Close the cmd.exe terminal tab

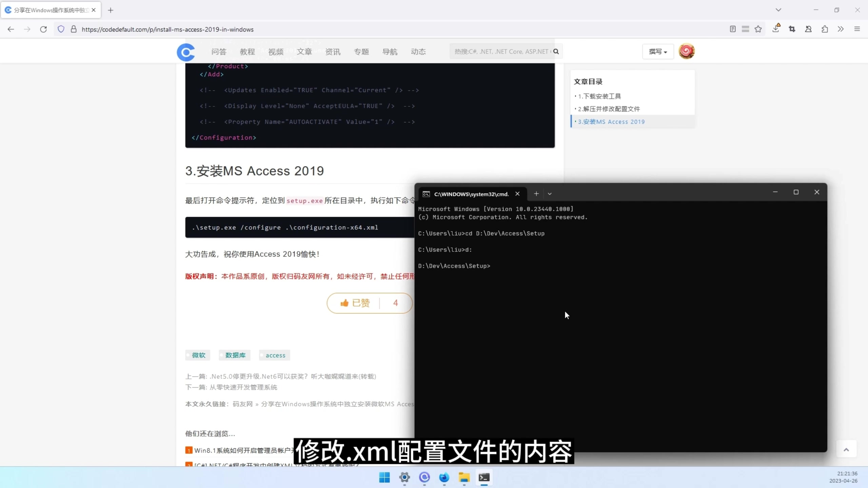[x=517, y=194]
